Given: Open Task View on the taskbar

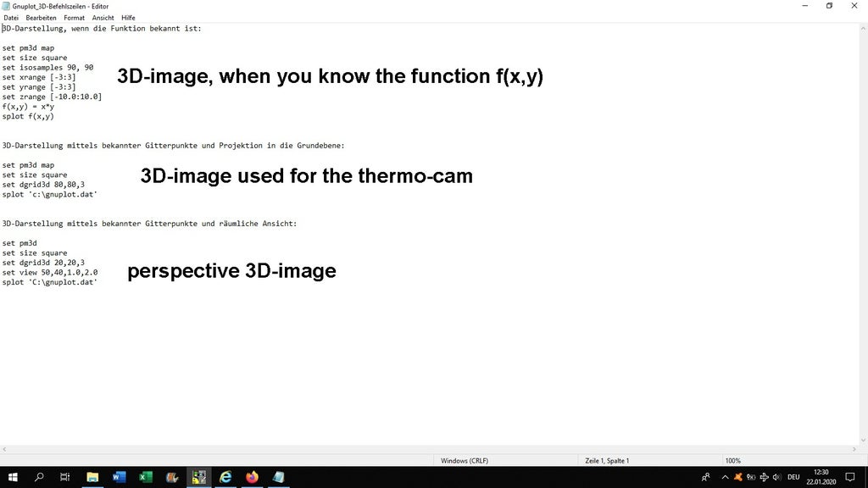Looking at the screenshot, I should pos(65,477).
